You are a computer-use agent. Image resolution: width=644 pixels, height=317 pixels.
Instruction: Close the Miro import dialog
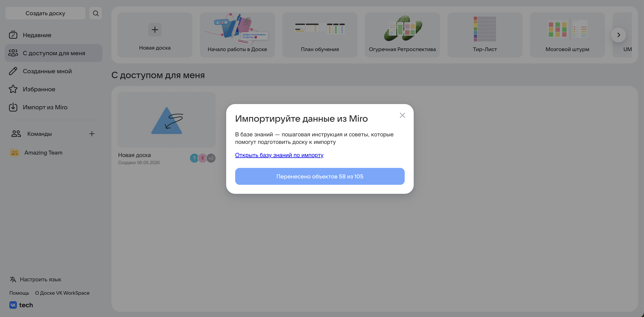(x=402, y=115)
